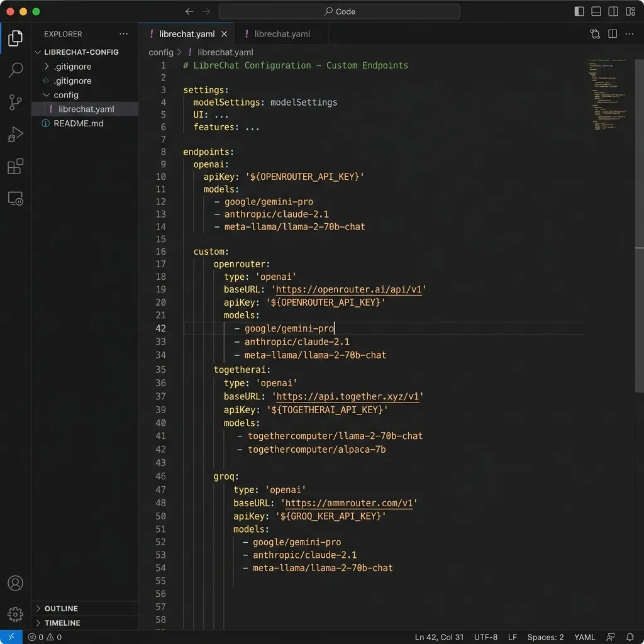Toggle secondary side bar visibility
The image size is (644, 644).
click(x=613, y=11)
